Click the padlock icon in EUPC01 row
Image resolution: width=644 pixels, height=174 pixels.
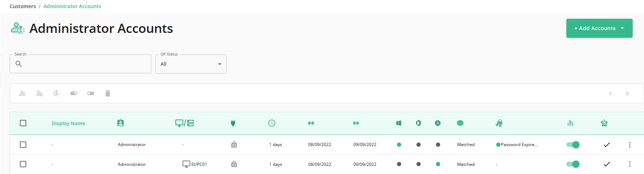234,164
